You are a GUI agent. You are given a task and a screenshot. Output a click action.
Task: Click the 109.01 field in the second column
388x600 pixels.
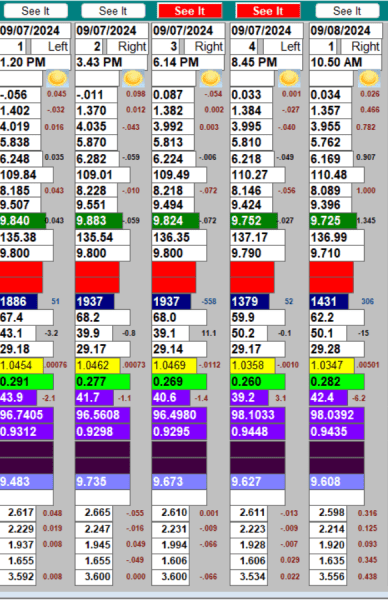point(103,175)
